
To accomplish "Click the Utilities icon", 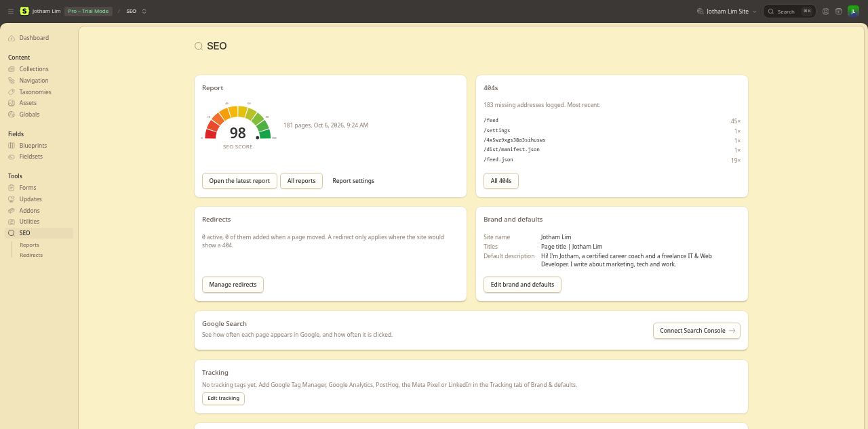I will point(12,222).
